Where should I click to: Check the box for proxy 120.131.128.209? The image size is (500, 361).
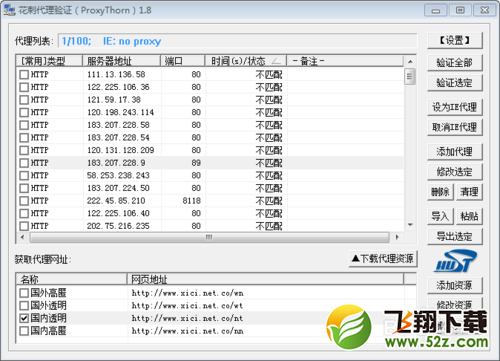coord(24,150)
